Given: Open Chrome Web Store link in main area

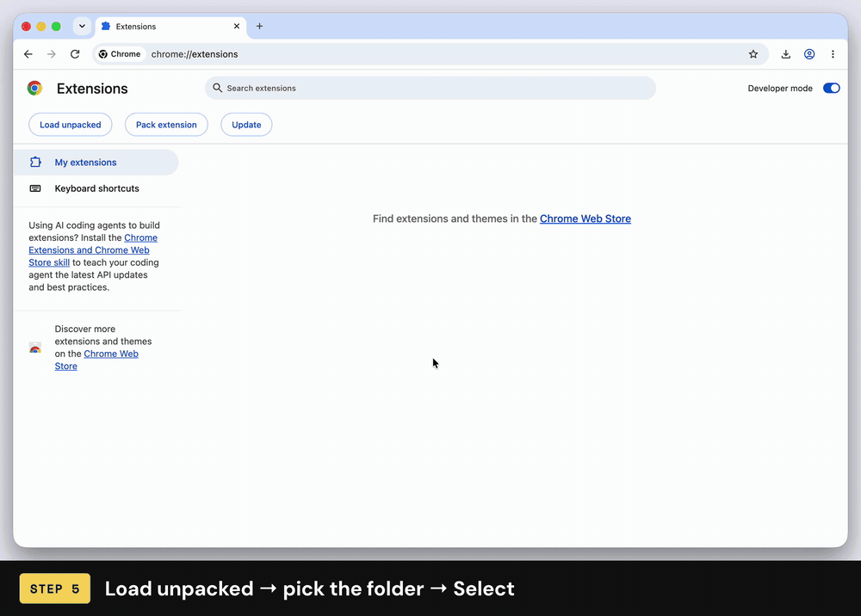Looking at the screenshot, I should [585, 219].
